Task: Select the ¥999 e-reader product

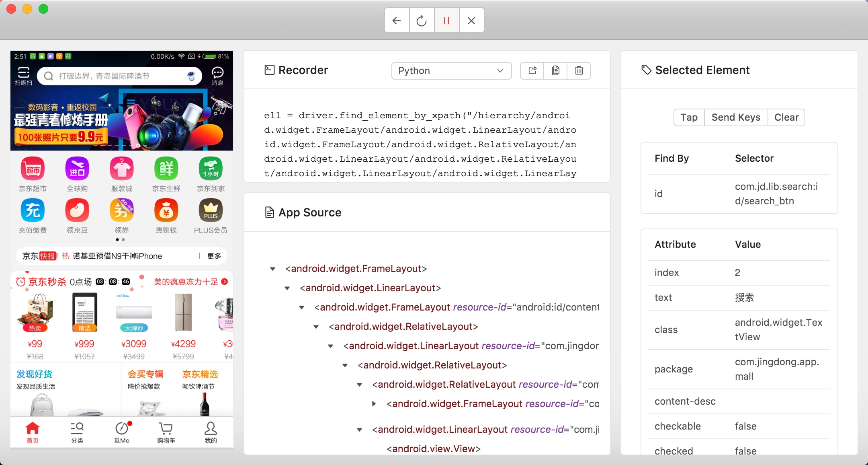Action: [84, 327]
